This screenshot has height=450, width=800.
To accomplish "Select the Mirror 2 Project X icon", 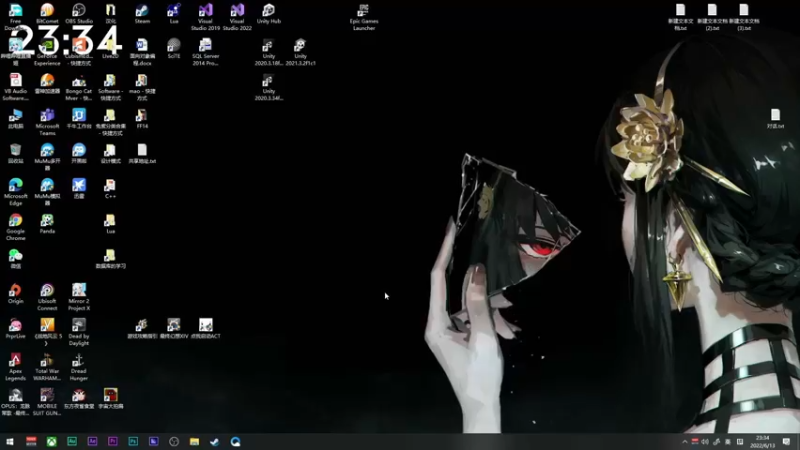I will (79, 297).
